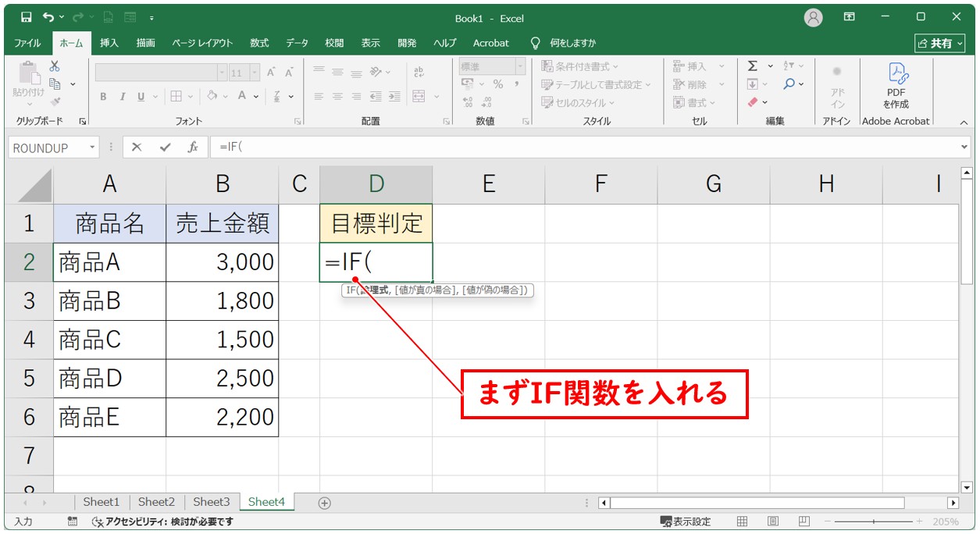Switch to Page Layout view
Viewport: 980px width, 534px height.
[772, 522]
